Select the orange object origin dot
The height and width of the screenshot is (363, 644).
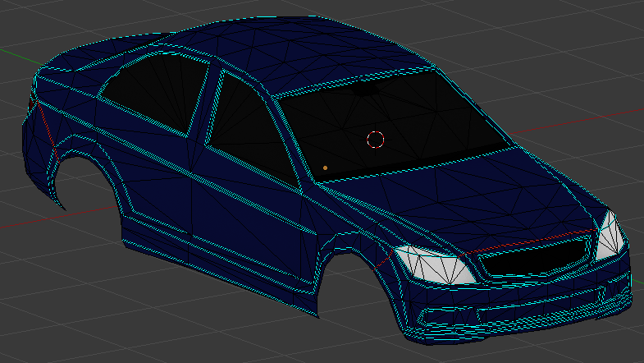(326, 168)
